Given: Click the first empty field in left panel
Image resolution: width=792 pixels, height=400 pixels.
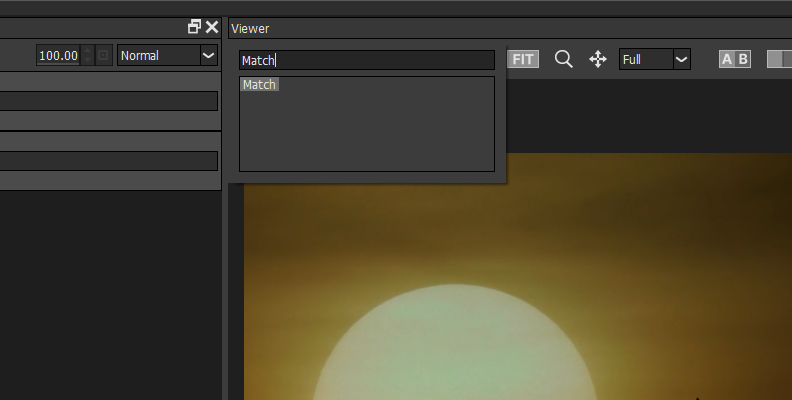Looking at the screenshot, I should pyautogui.click(x=109, y=101).
